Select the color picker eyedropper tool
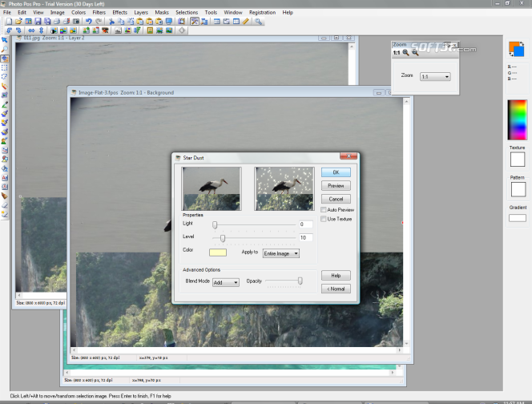The width and height of the screenshot is (532, 404). click(x=5, y=104)
